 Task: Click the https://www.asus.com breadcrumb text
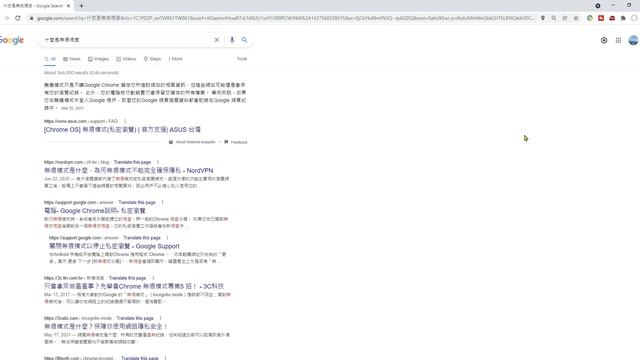click(65, 121)
